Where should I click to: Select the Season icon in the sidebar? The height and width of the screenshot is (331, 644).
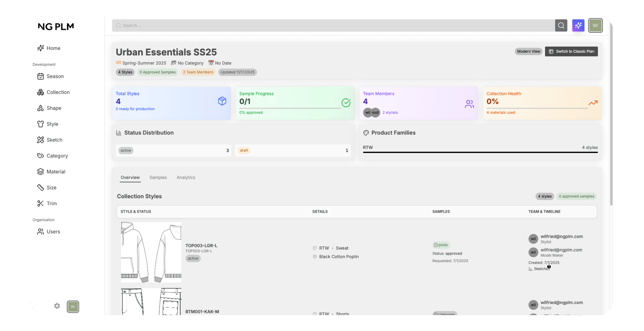tap(41, 76)
